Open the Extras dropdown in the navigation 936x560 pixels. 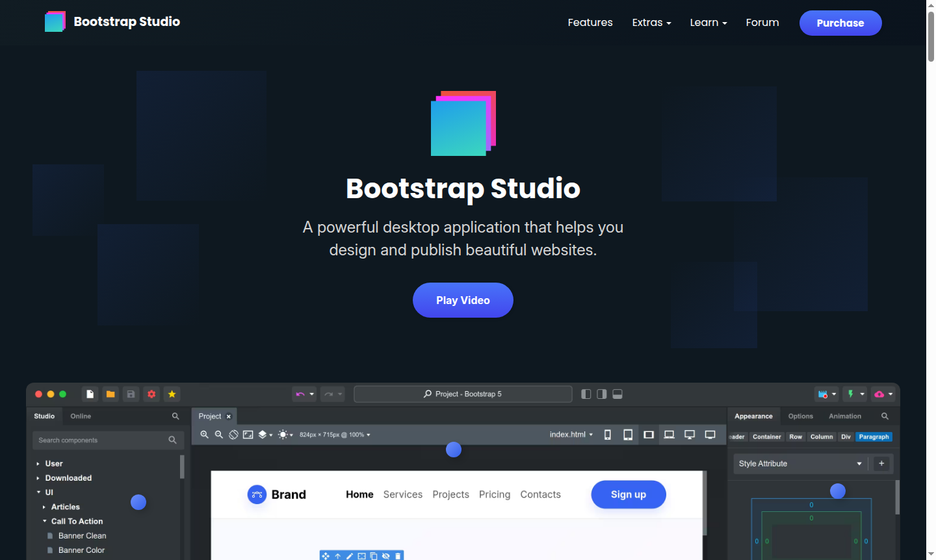coord(651,22)
